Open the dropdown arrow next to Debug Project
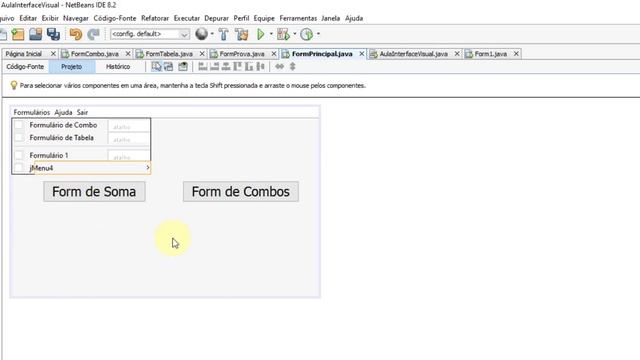The height and width of the screenshot is (360, 640). (294, 34)
